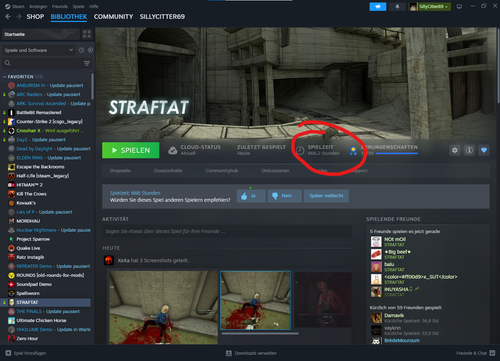Viewport: 500px width, 361px height.
Task: Click the library search field
Action: [42, 63]
